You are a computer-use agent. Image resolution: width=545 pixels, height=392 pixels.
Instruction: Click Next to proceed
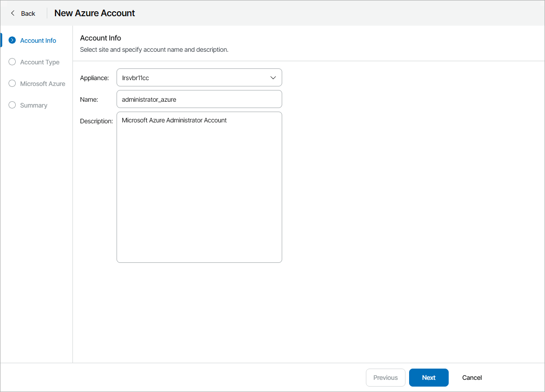428,378
